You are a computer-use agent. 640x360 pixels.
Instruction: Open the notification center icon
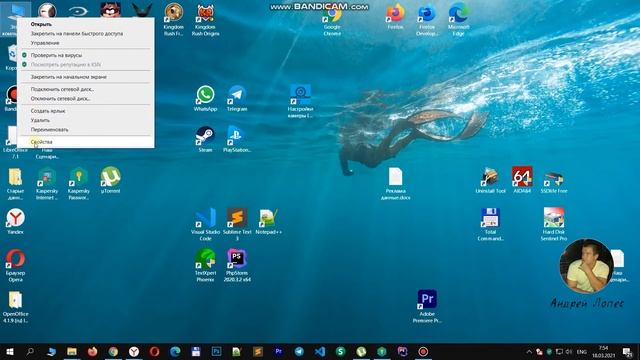(627, 351)
